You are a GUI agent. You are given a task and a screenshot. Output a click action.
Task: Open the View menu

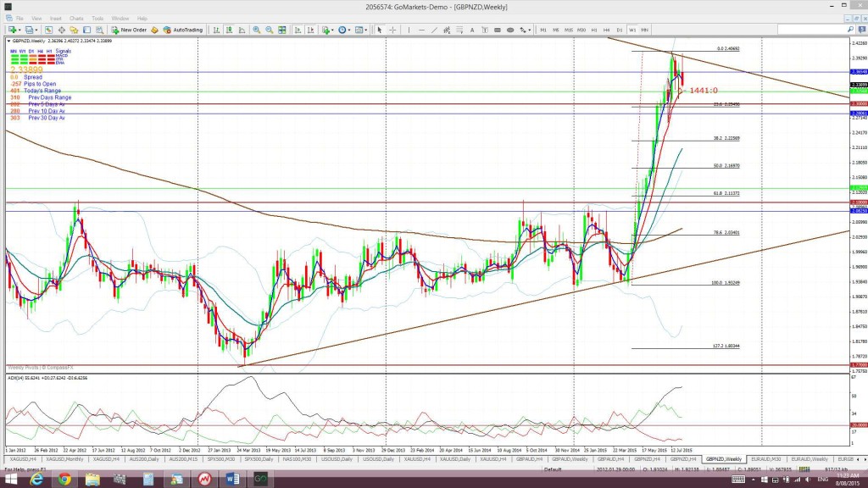coord(36,19)
